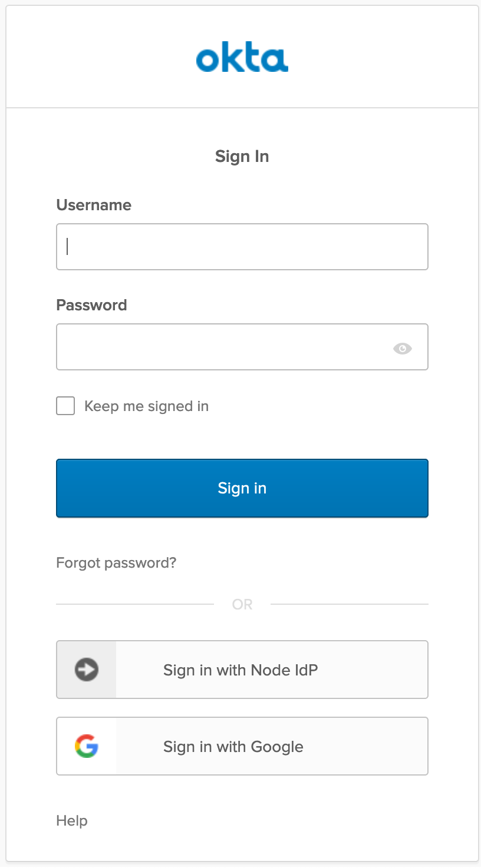Viewport: 481px width, 868px height.
Task: Click the Username field label
Action: click(94, 205)
